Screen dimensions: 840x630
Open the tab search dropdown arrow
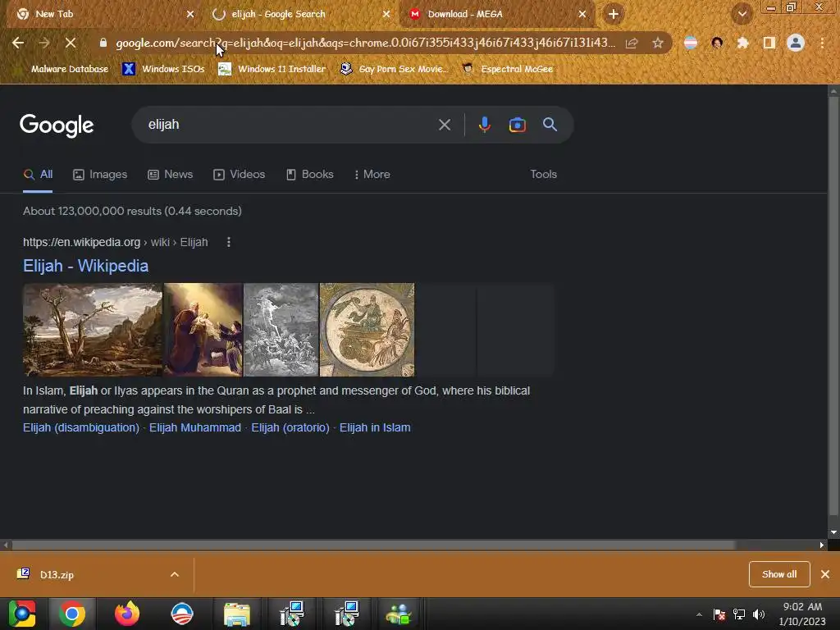[742, 14]
